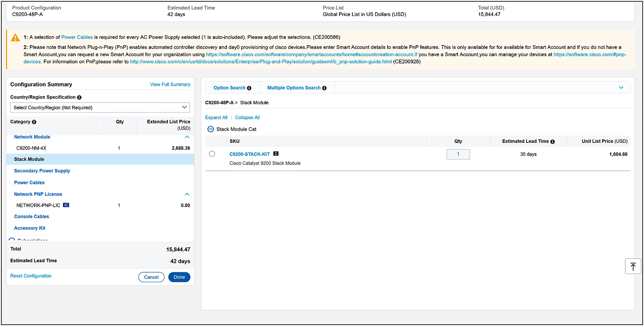Click the NETWORK-PNP-LIC item text
Viewport: 644px width, 326px height.
tap(38, 205)
